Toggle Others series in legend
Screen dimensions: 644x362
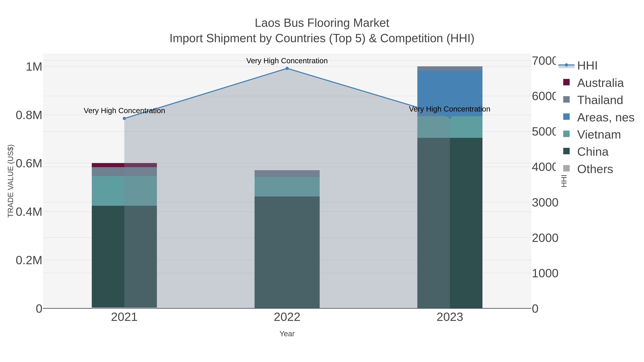pos(588,169)
